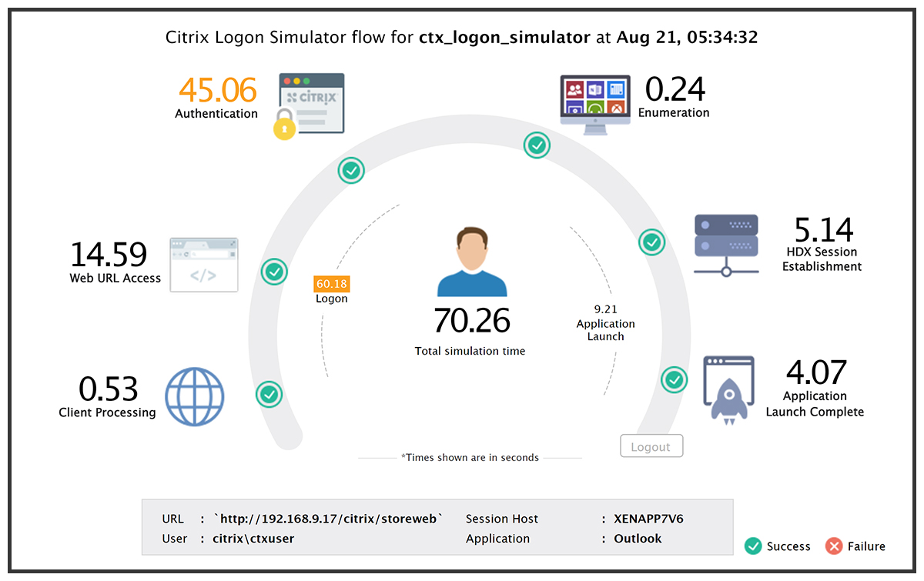924x581 pixels.
Task: Click the Citrix authentication window lock icon
Action: [x=309, y=106]
